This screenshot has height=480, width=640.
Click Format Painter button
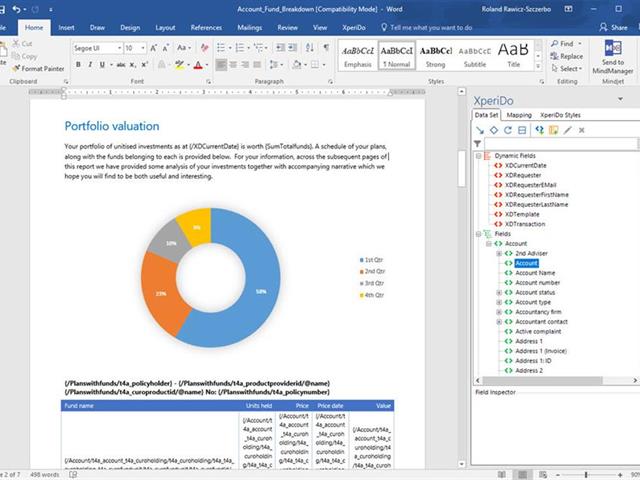tap(38, 69)
